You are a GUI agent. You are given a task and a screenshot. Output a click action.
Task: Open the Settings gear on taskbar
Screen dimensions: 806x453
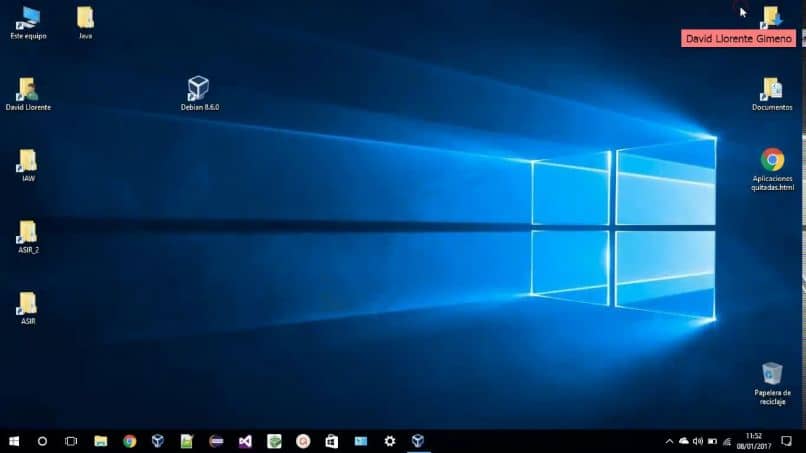(390, 441)
